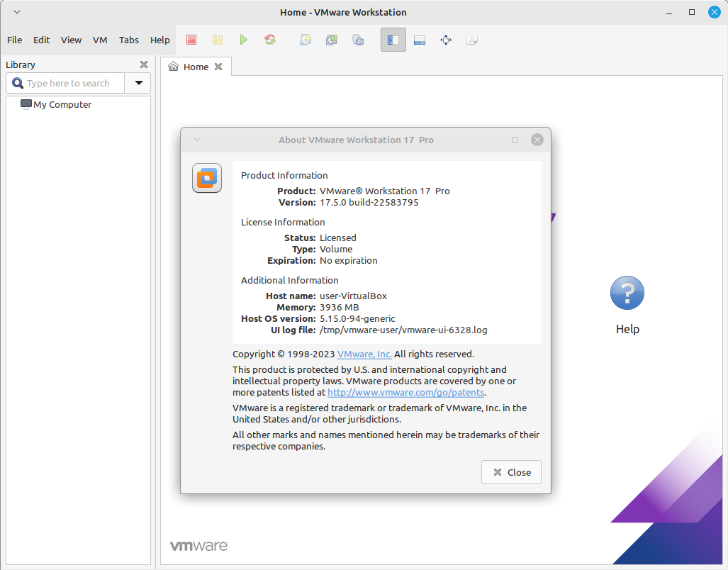Click the license Type value Volume

coord(336,250)
